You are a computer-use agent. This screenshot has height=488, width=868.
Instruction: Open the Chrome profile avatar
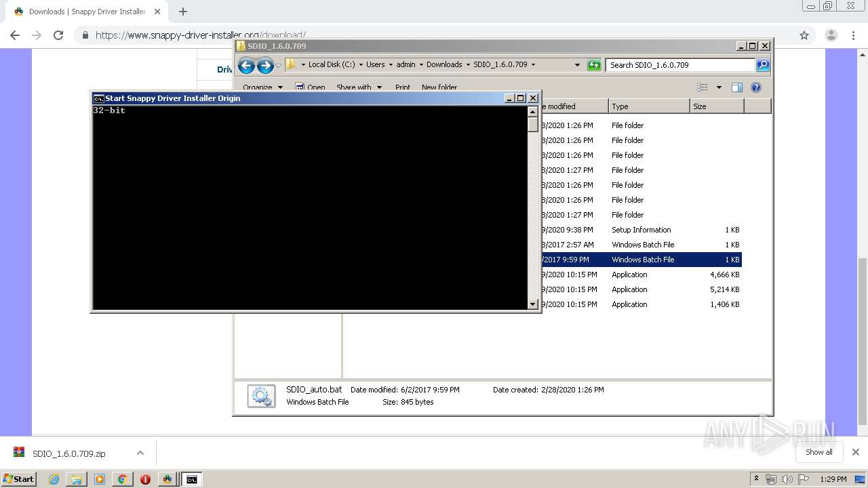coord(831,35)
